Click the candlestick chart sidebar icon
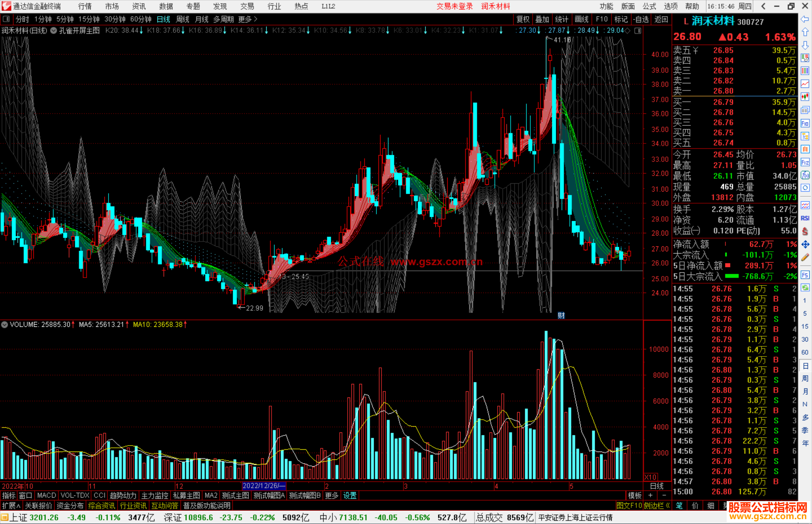This screenshot has width=812, height=524. pos(805,97)
